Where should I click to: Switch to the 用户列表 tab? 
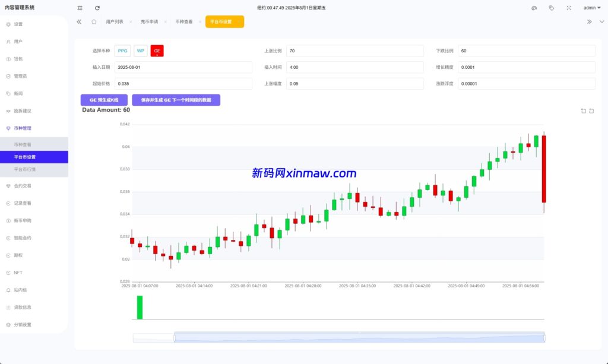tap(115, 21)
